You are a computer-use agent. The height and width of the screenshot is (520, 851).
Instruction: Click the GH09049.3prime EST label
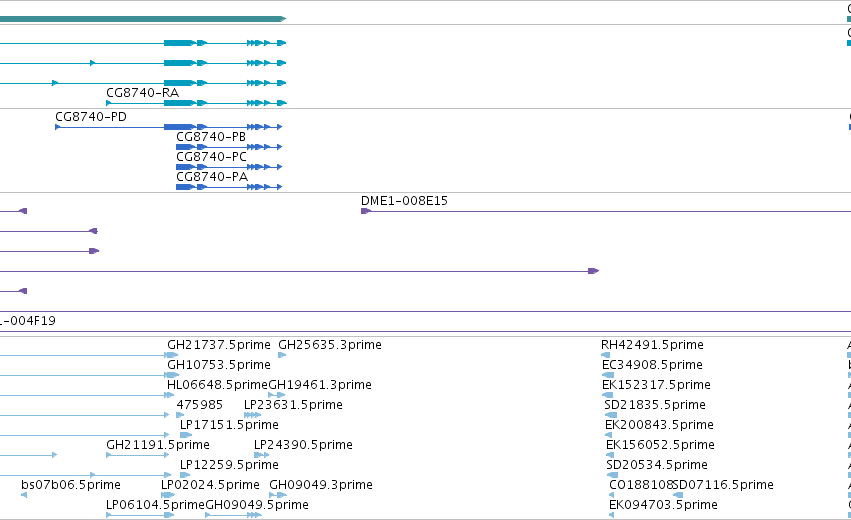321,485
